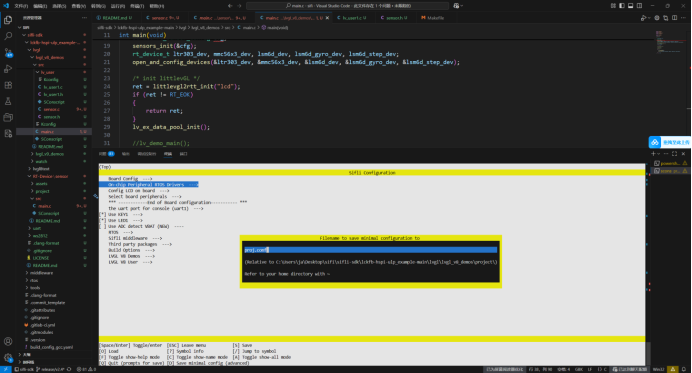Viewport: 692px width, 373px height.
Task: Click the proj.conf filename input field
Action: point(371,250)
